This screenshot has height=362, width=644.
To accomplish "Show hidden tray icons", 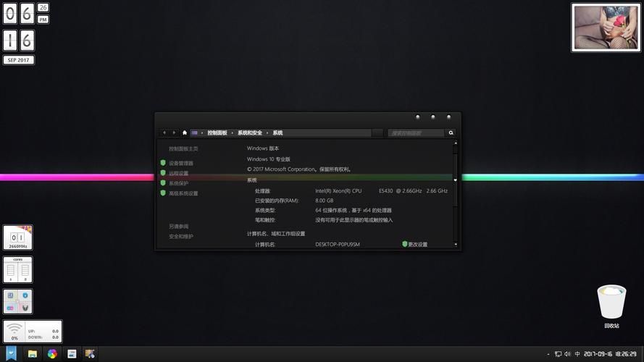I will pos(548,354).
